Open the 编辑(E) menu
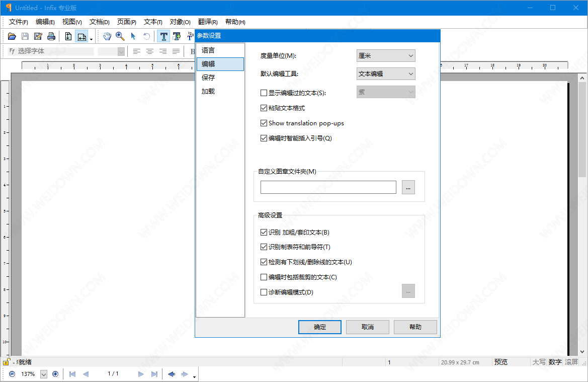Screen dimensions: 588x382 [45, 22]
